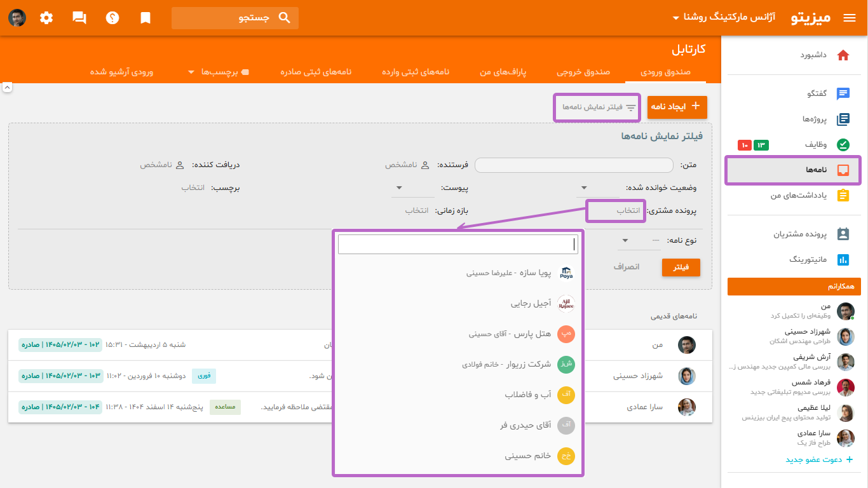This screenshot has height=488, width=868.
Task: Select پویا سازه - علیرضا حسینی customer
Action: [458, 273]
